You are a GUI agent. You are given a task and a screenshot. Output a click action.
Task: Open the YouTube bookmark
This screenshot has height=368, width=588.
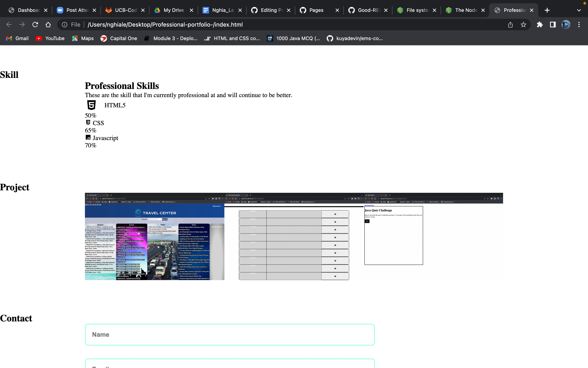(50, 38)
